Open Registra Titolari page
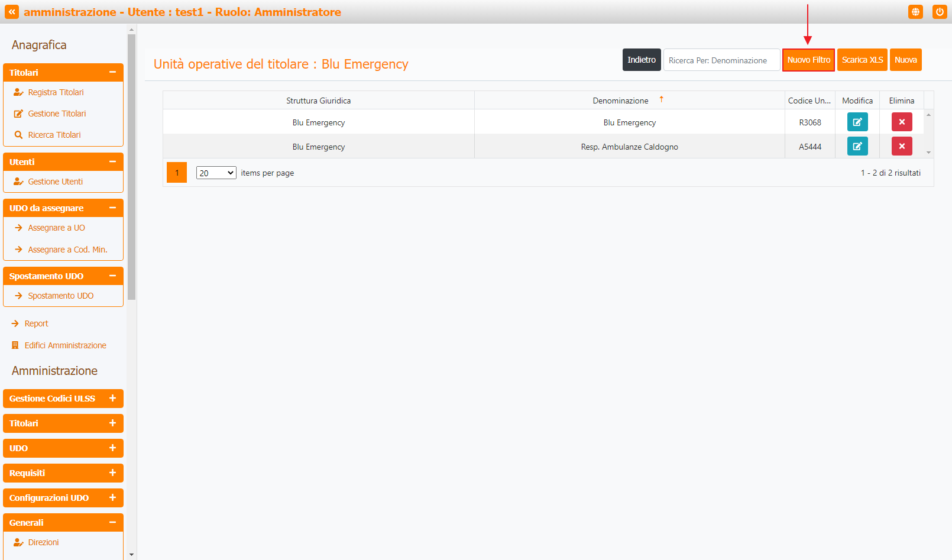Screen dimensions: 952x560 56,92
